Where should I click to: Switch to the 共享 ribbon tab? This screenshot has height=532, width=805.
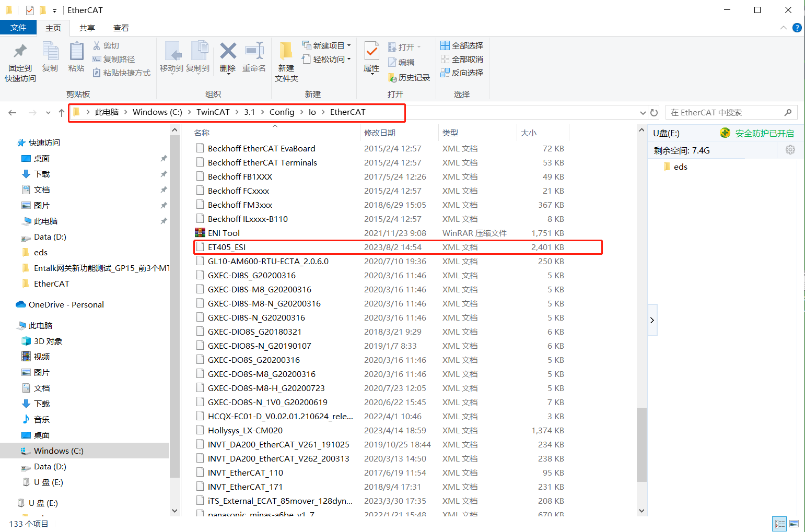tap(87, 28)
